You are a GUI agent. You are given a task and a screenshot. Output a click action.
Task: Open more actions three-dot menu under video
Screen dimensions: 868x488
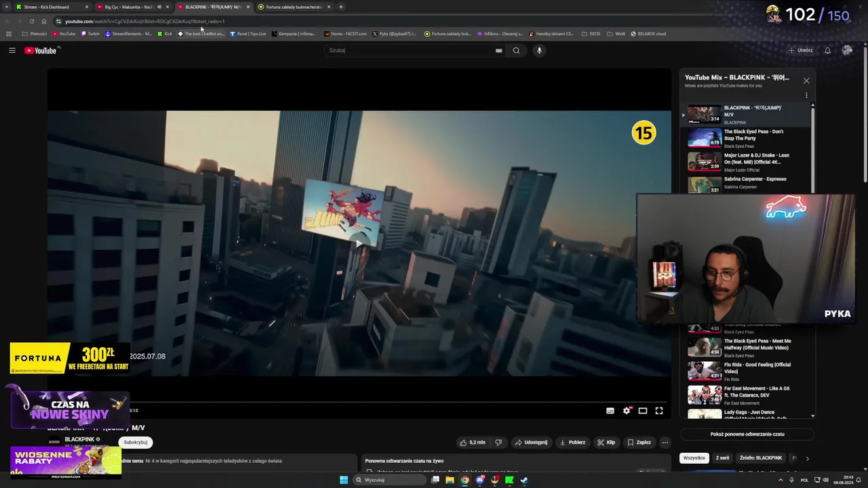pyautogui.click(x=665, y=443)
